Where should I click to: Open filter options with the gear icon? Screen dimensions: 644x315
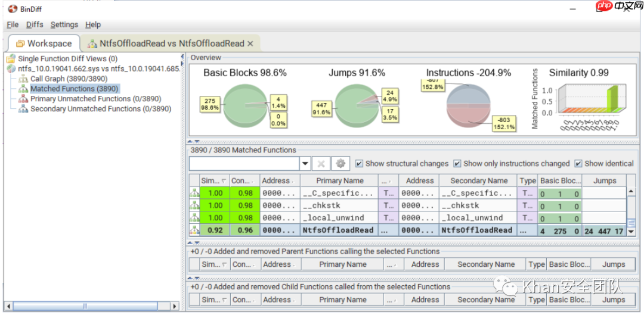tap(341, 164)
